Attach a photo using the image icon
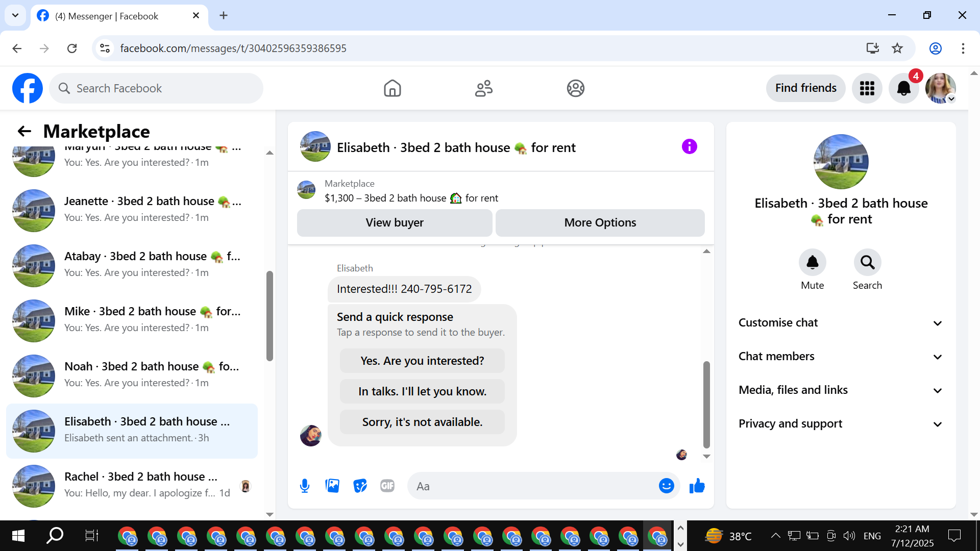The image size is (980, 551). (x=332, y=486)
